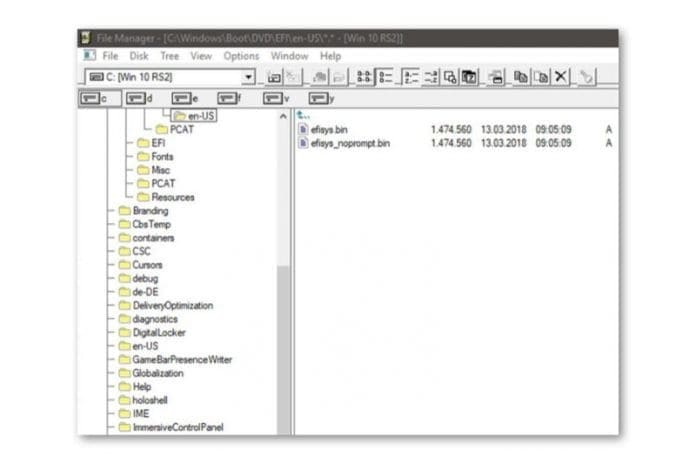Viewport: 696px width, 464px height.
Task: Switch to drive v in drive bar
Action: click(x=275, y=98)
